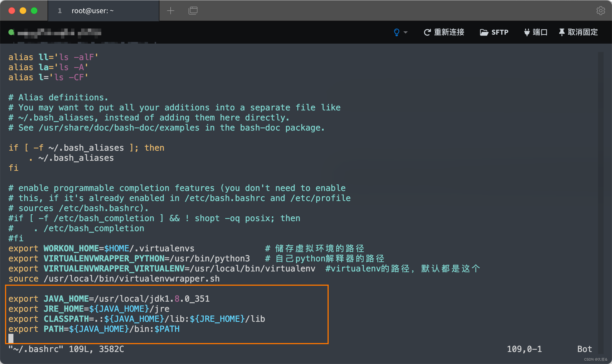The height and width of the screenshot is (364, 612).
Task: Click the 'source /usr/local/bin/virtualenvwrapper.sh' line
Action: click(x=114, y=279)
